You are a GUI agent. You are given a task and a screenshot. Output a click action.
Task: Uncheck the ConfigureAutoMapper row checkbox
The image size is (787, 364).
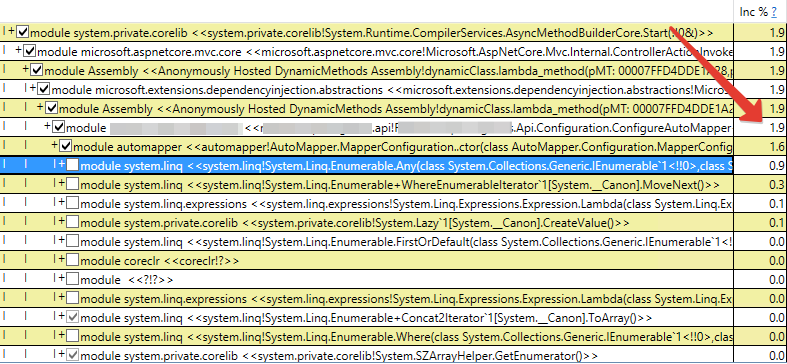pyautogui.click(x=58, y=128)
